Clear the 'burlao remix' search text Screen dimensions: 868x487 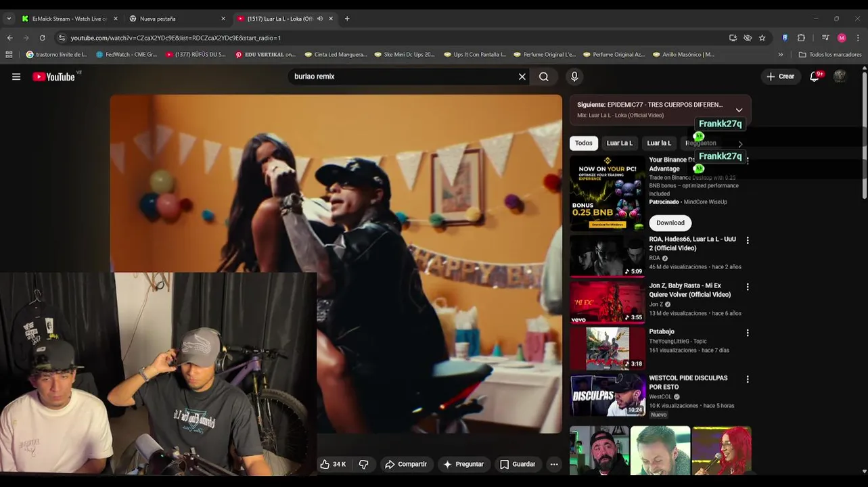(522, 76)
